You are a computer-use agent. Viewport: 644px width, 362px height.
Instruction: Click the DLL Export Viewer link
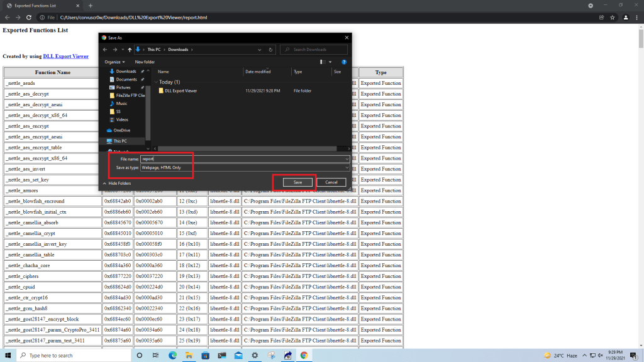click(65, 57)
